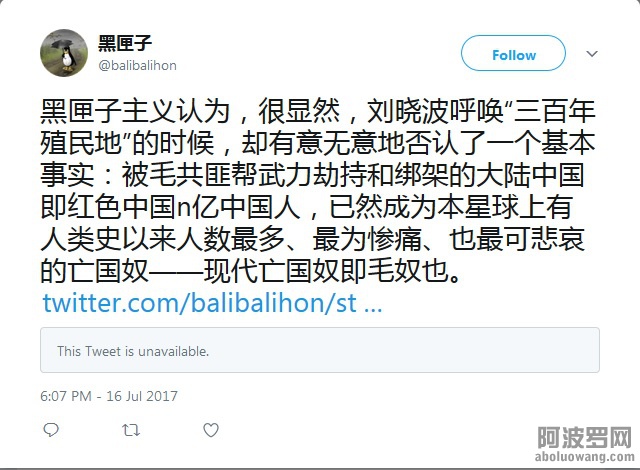
Task: Click the "This Tweet is unavailable" box
Action: [x=320, y=350]
